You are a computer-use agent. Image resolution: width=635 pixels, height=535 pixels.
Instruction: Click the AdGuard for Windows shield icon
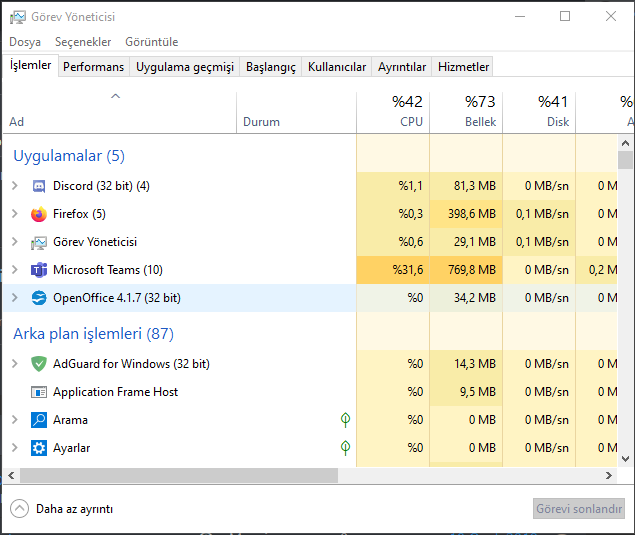pos(39,364)
